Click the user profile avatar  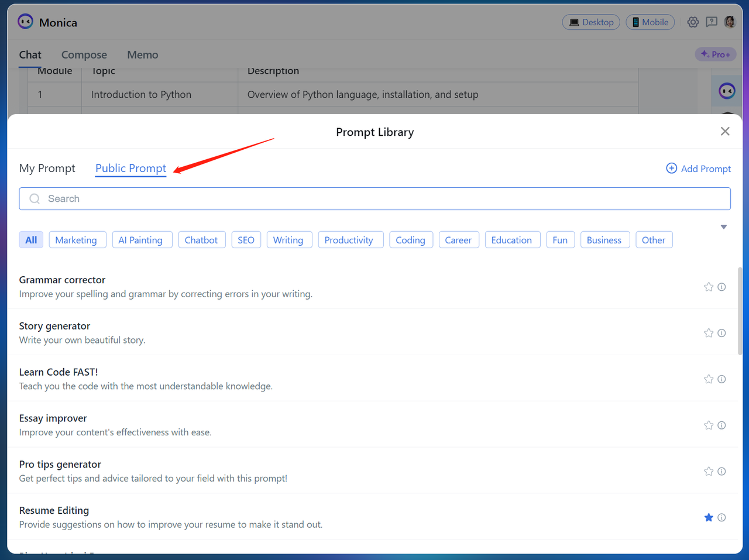tap(730, 22)
